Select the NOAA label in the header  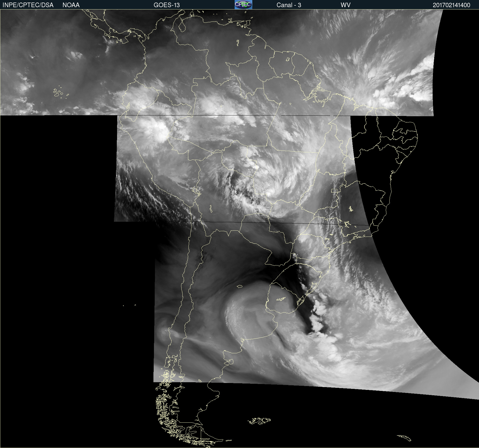pyautogui.click(x=71, y=5)
